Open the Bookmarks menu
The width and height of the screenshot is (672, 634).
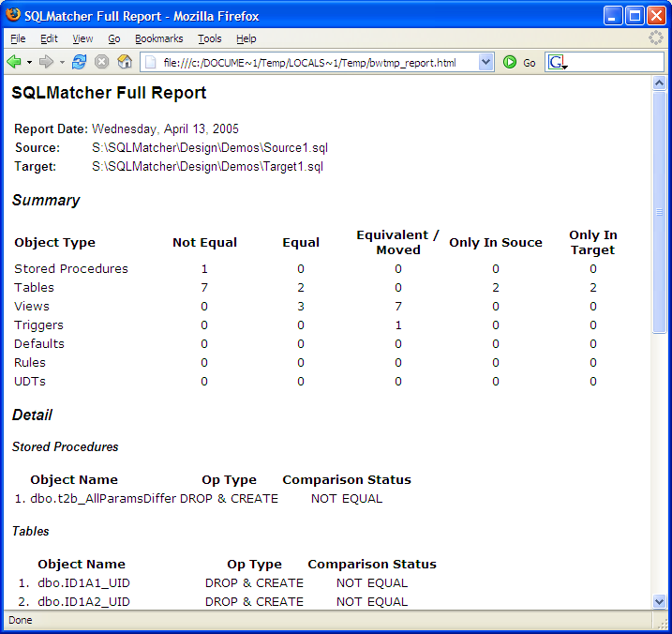[x=159, y=38]
